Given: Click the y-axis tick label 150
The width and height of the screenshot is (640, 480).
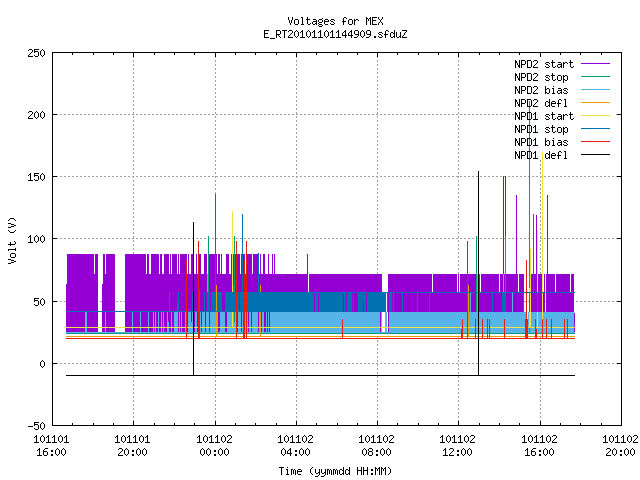Looking at the screenshot, I should [36, 178].
